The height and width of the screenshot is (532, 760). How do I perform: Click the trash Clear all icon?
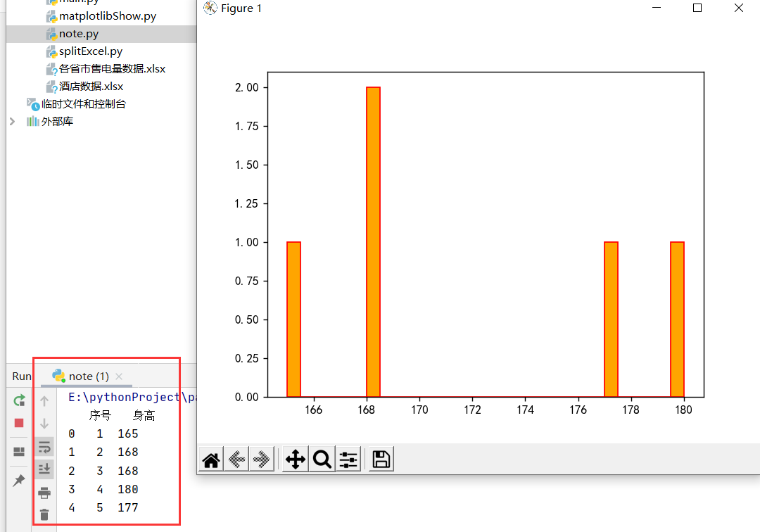pos(44,514)
